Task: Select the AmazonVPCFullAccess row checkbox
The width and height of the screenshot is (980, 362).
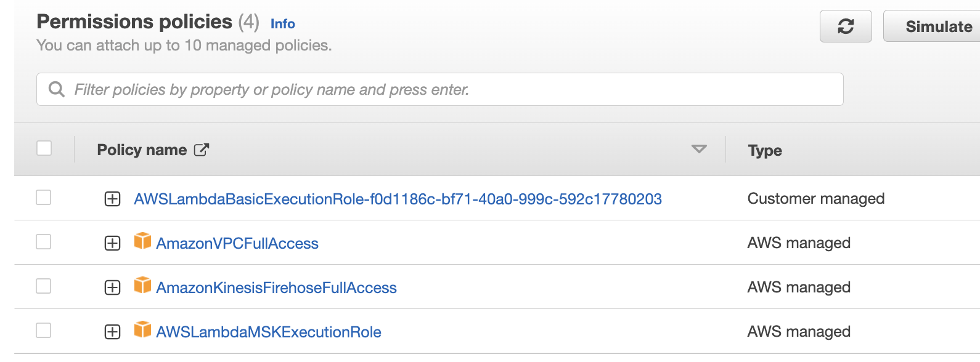Action: pos(44,242)
